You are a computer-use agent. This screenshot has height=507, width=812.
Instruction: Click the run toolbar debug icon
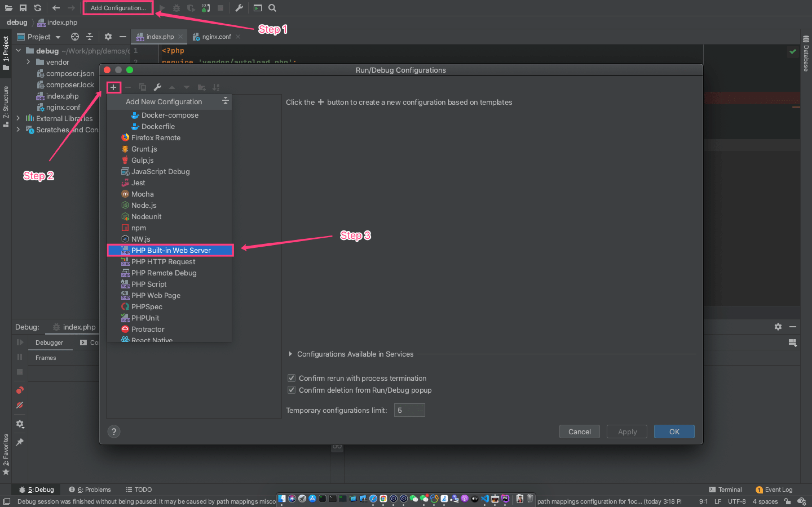(x=175, y=8)
